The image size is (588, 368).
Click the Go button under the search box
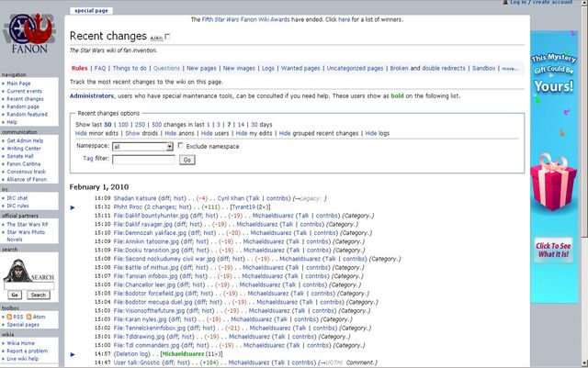15,295
